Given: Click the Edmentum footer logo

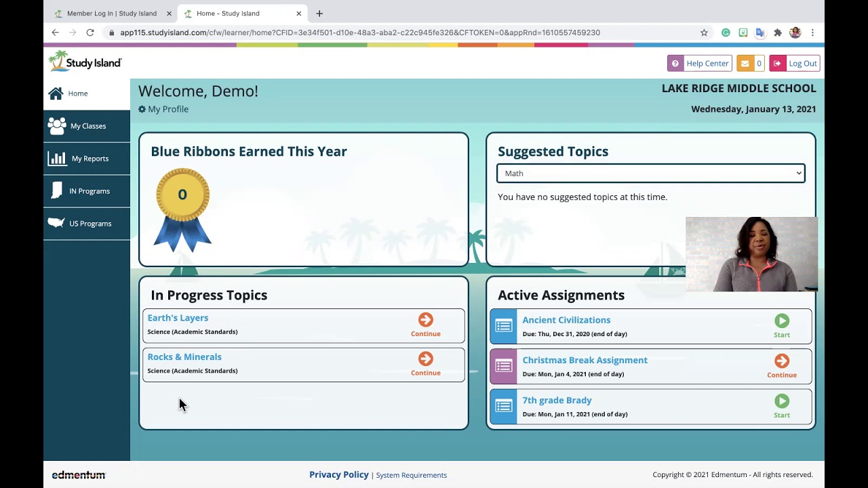Looking at the screenshot, I should pyautogui.click(x=79, y=475).
